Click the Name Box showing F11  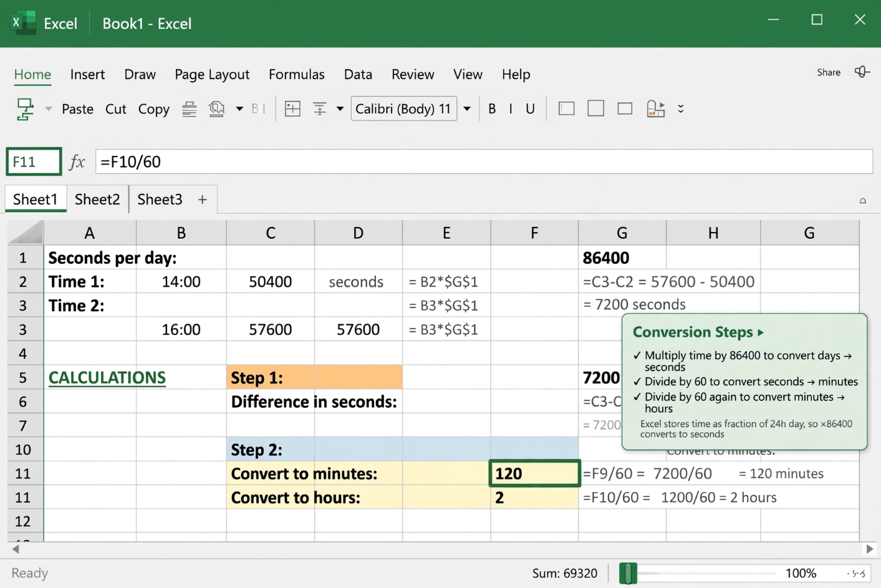pyautogui.click(x=34, y=161)
